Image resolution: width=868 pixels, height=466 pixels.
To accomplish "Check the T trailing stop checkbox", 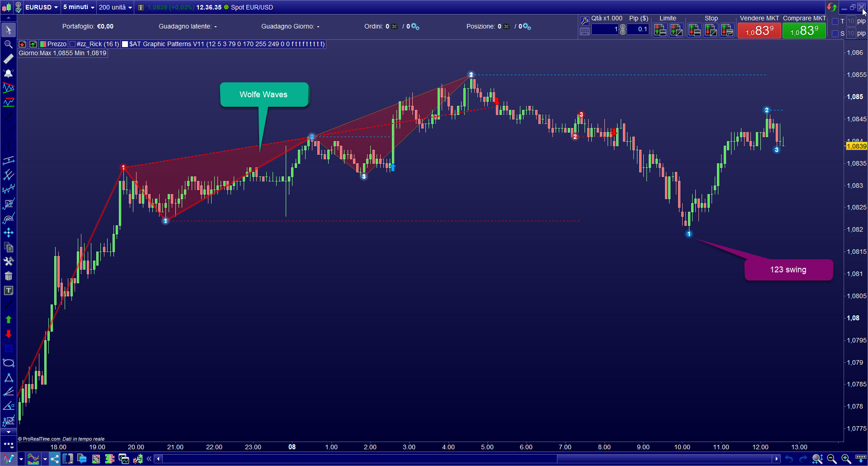I will point(835,21).
